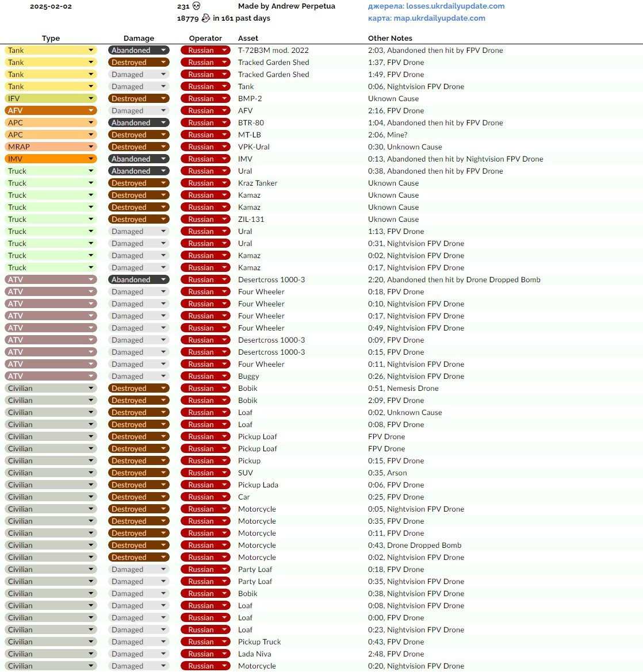The width and height of the screenshot is (643, 672).
Task: Select note '0:00, FPV Drone'
Action: pos(396,617)
